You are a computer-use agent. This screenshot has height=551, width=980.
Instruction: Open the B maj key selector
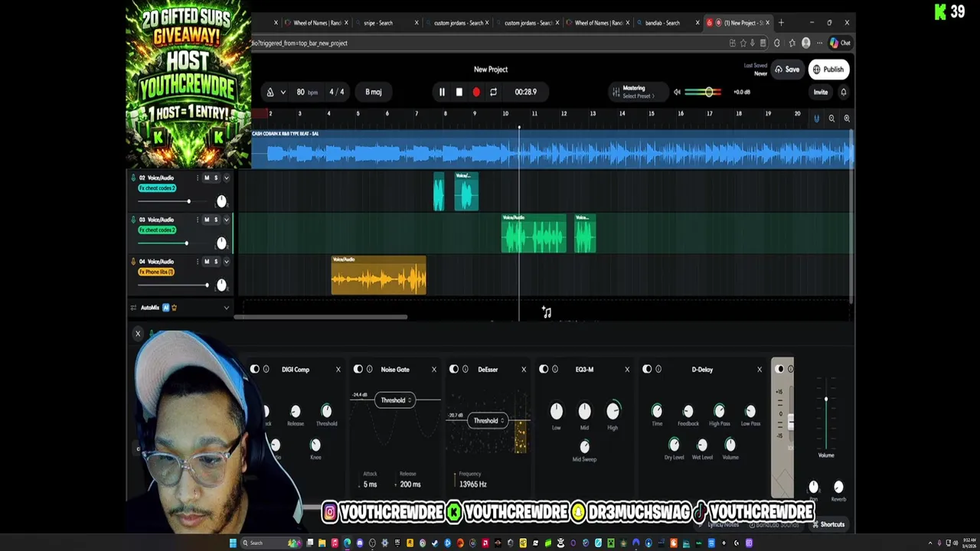point(374,92)
